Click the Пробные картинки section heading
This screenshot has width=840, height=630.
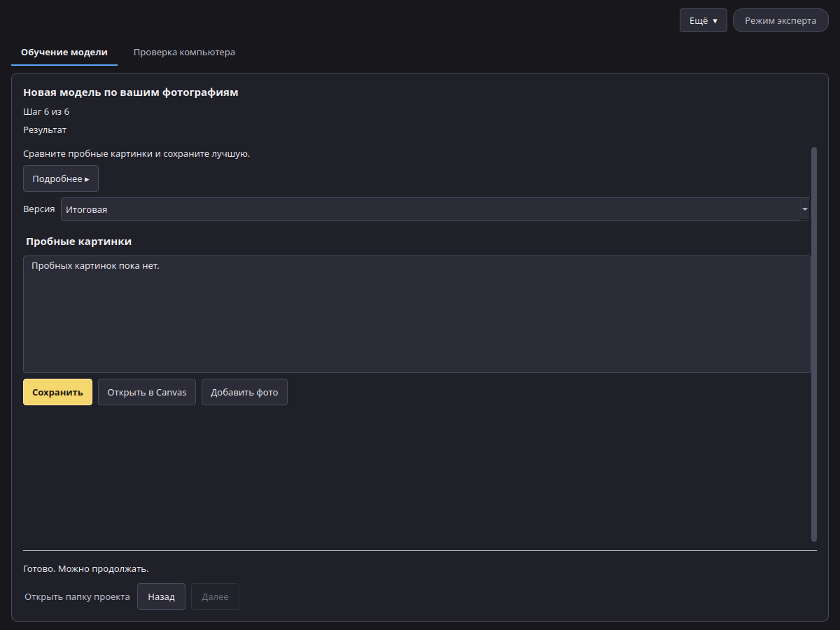[79, 241]
